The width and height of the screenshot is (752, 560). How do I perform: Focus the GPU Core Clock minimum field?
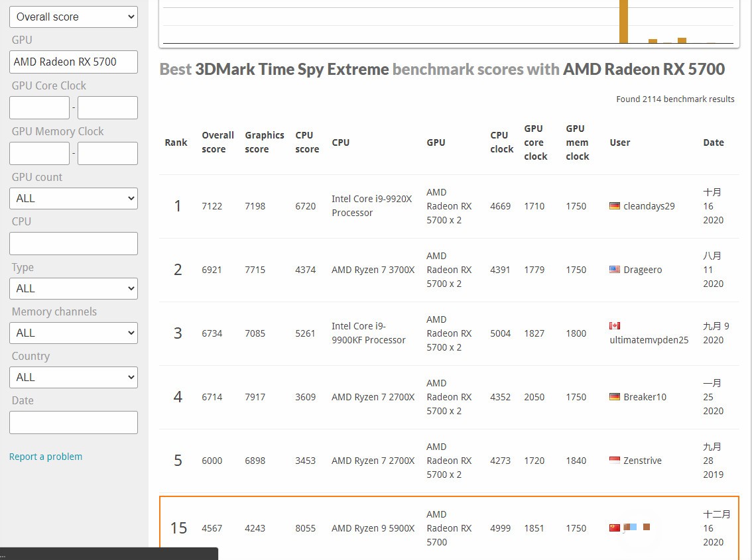coord(39,108)
